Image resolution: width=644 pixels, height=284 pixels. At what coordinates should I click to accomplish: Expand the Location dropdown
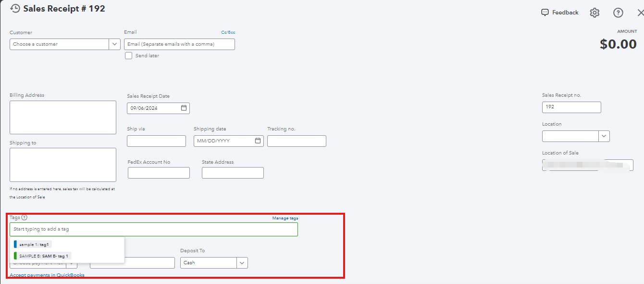[x=604, y=136]
